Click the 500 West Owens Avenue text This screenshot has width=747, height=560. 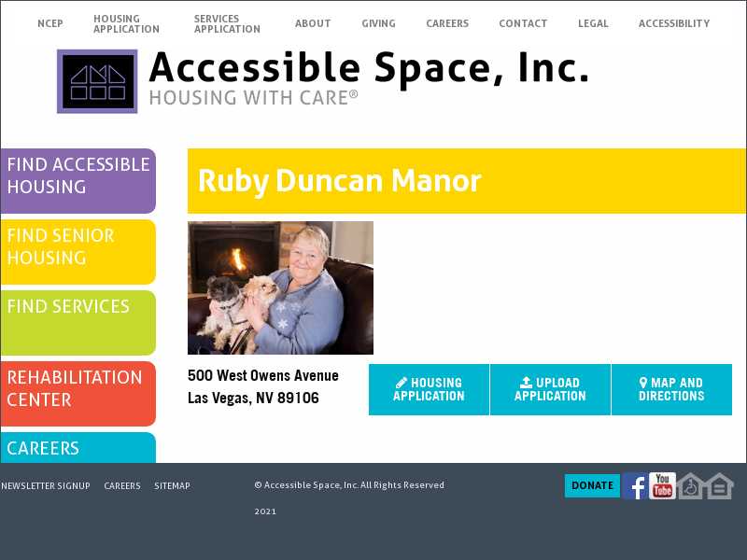(x=263, y=376)
